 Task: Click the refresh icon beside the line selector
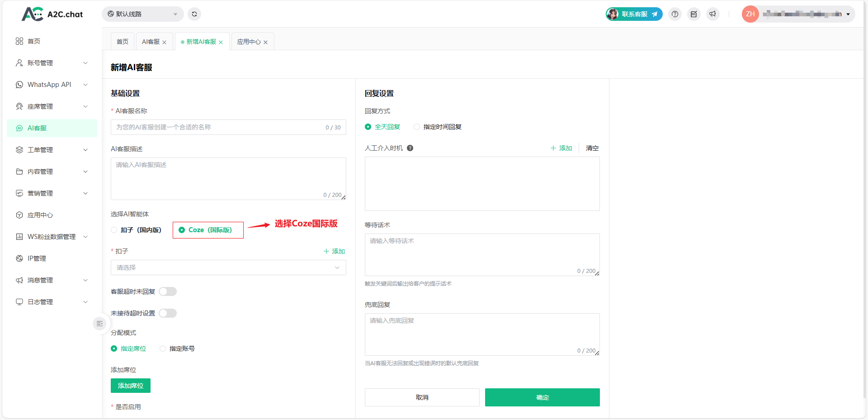[194, 14]
